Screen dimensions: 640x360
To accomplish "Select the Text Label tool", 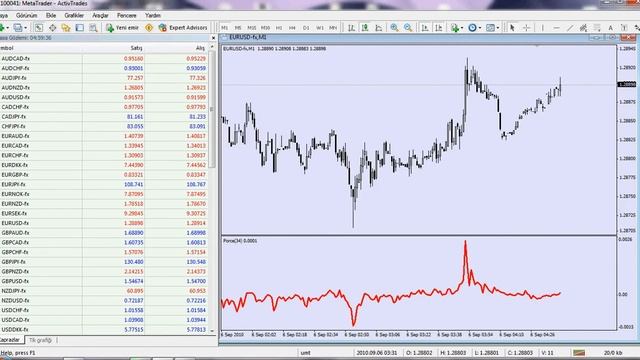I will pyautogui.click(x=624, y=28).
